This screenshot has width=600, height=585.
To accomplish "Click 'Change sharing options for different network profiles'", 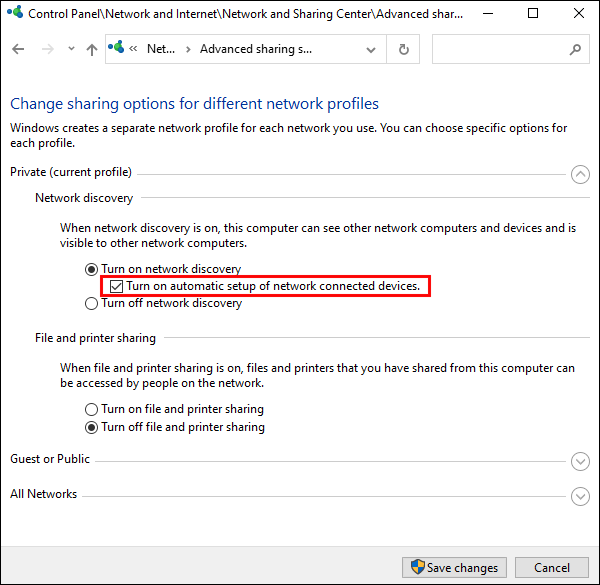I will (194, 104).
